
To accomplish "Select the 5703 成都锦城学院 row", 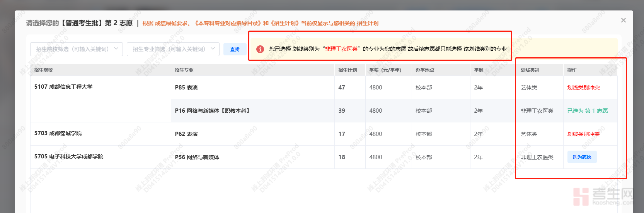I will click(x=58, y=133).
